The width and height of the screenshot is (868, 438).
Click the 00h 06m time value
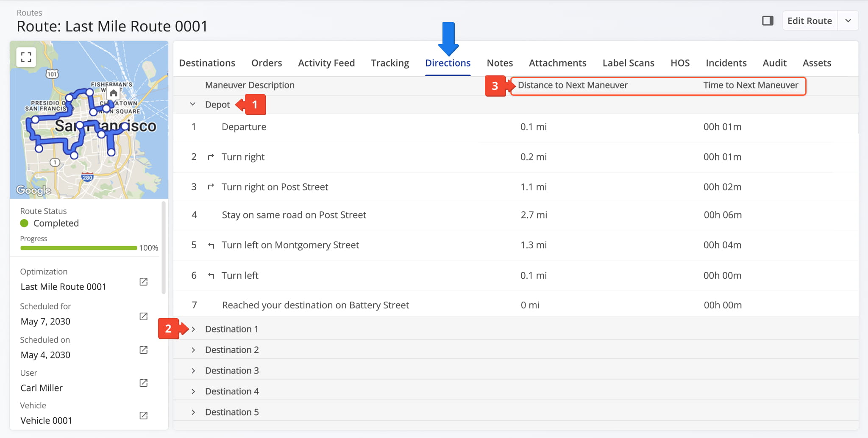[723, 215]
